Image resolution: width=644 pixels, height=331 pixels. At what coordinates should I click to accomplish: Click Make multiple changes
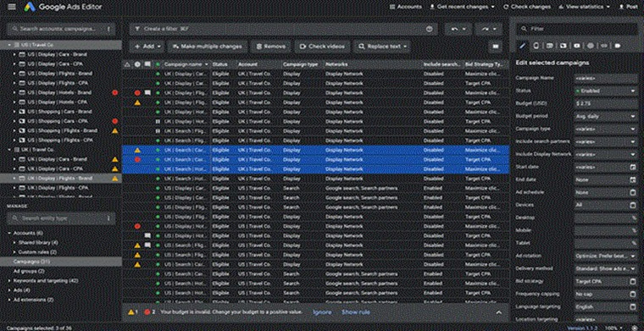click(208, 47)
